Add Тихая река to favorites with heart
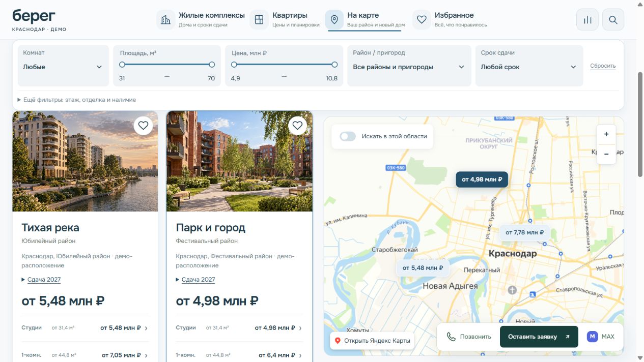The width and height of the screenshot is (644, 362). (143, 126)
